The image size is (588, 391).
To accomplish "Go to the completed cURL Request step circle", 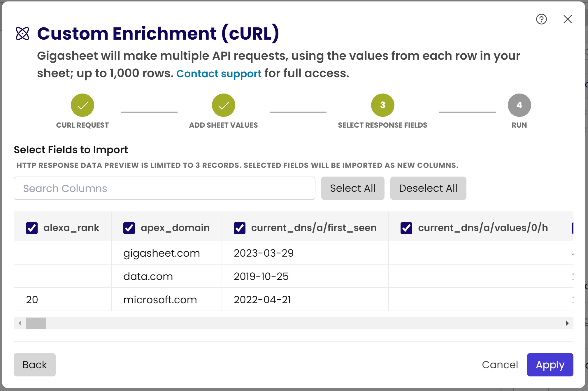I will point(83,105).
